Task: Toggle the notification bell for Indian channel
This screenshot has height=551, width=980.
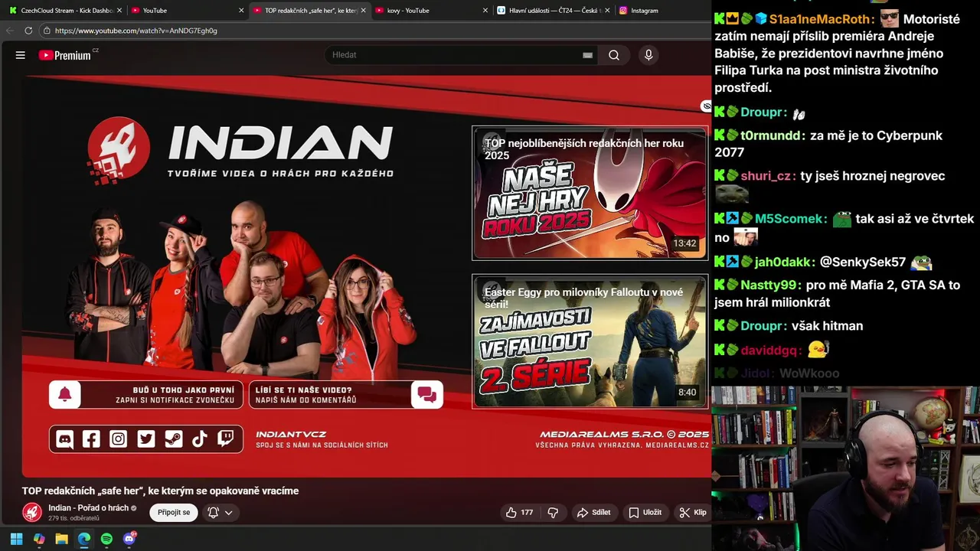Action: click(x=214, y=513)
